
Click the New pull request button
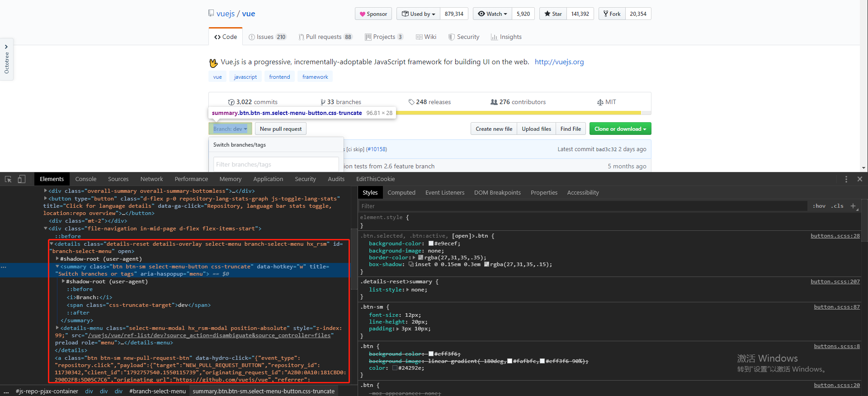coord(281,129)
